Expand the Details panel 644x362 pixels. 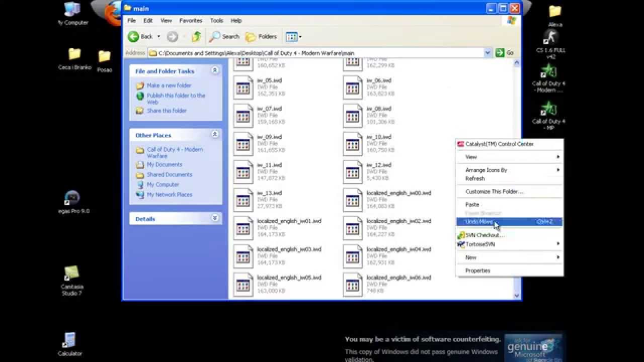tap(215, 219)
